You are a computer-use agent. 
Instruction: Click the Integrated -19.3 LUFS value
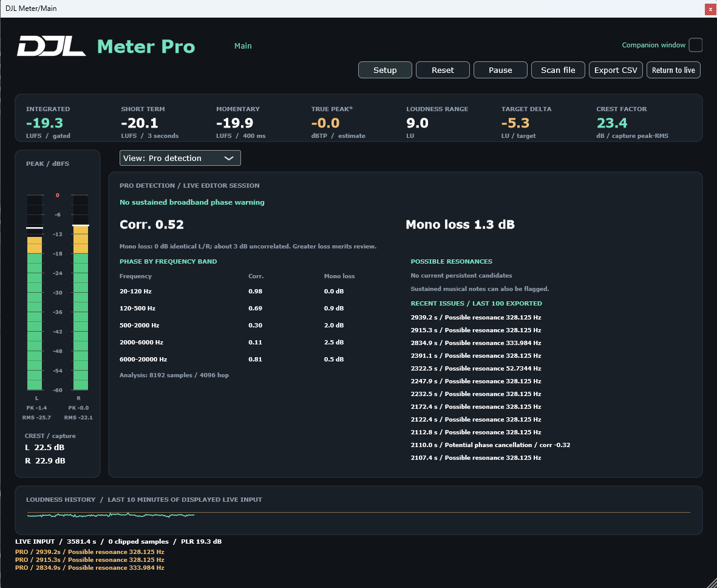pos(44,123)
